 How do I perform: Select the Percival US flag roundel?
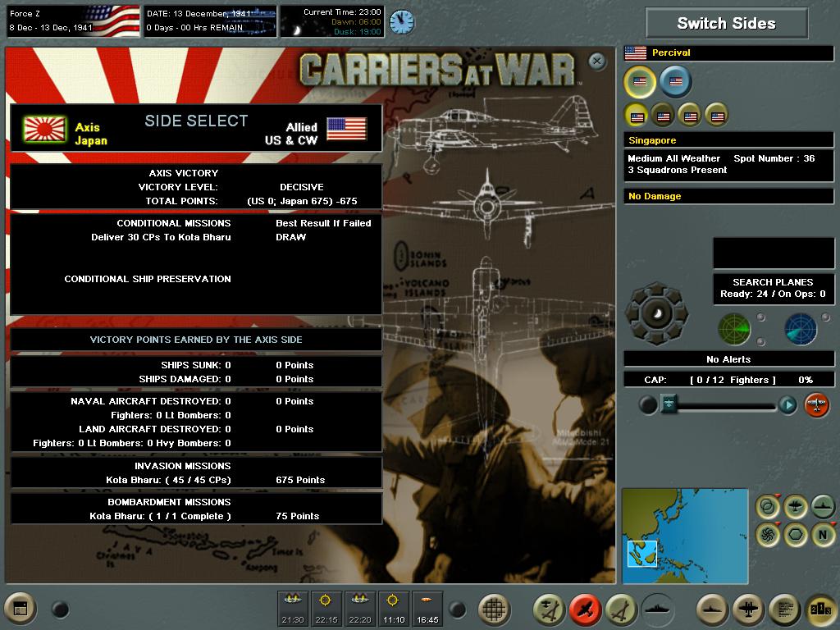pyautogui.click(x=640, y=83)
